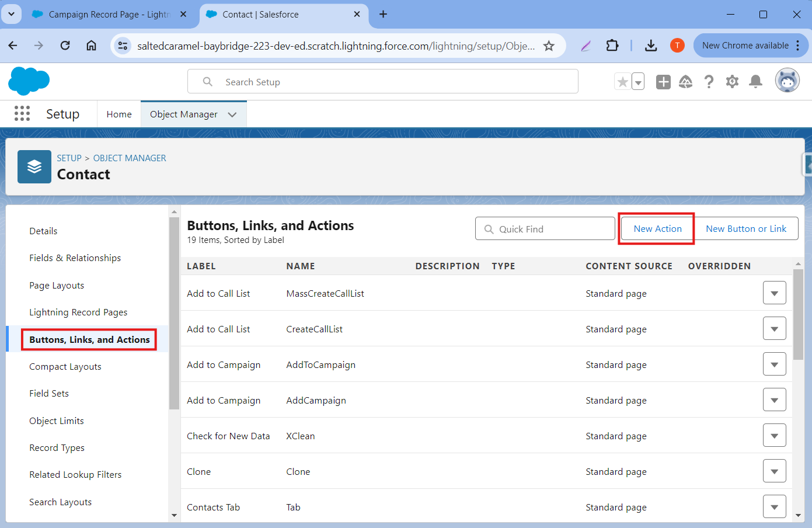Open row menu for Contacts Tab
Screen dimensions: 812x528
774,507
